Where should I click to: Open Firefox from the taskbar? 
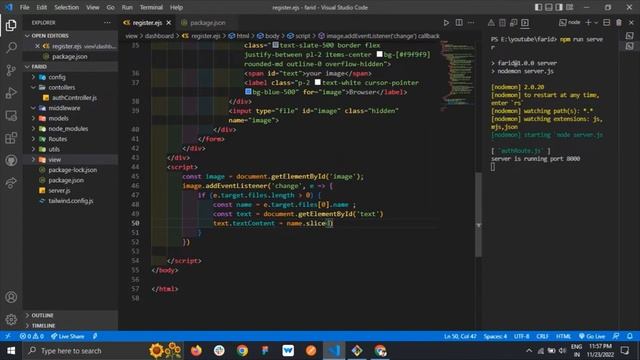click(x=196, y=351)
